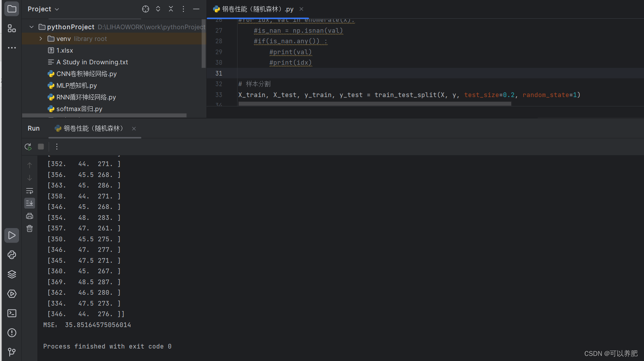Click the project tree vertical scrollbar
The image size is (644, 361).
click(x=204, y=44)
